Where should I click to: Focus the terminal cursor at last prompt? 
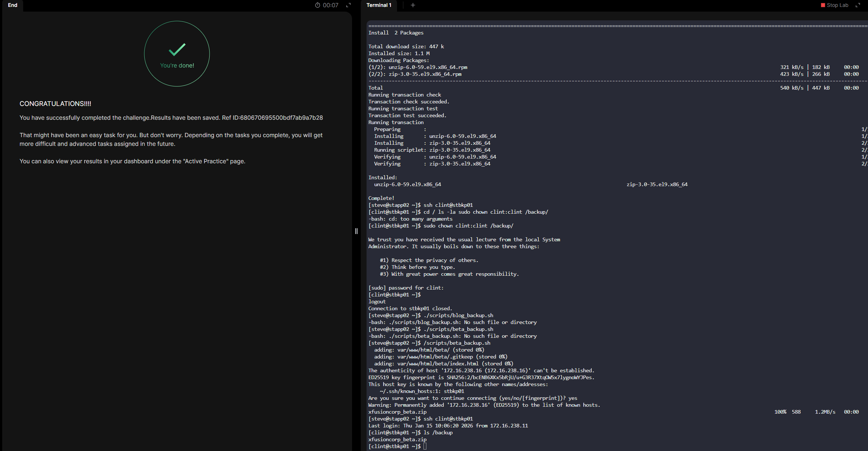(x=425, y=446)
